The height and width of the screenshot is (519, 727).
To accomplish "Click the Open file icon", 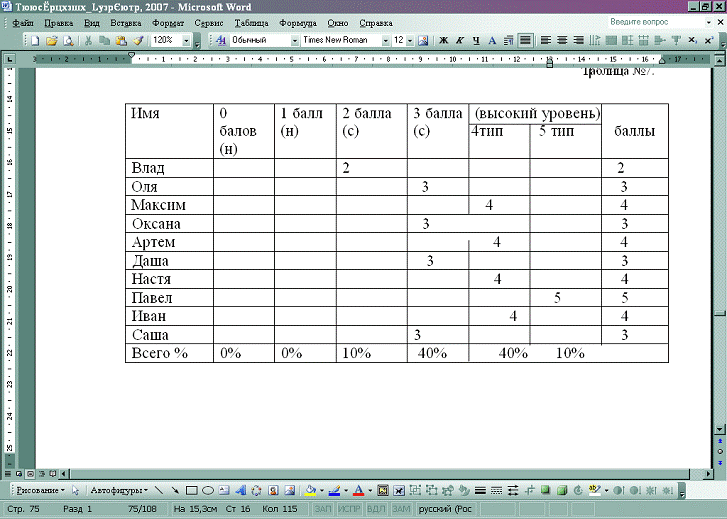I will click(x=53, y=41).
